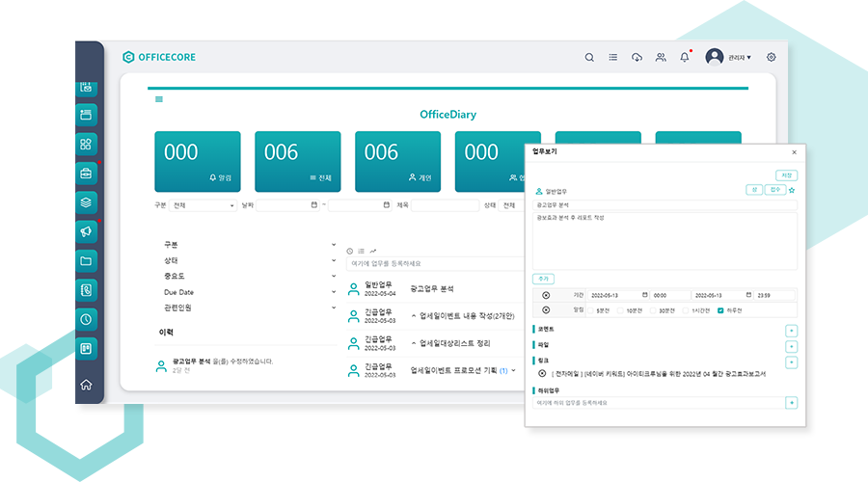Viewport: 868px width, 482px height.
Task: Uncheck the 하루전 reminder checkbox
Action: [720, 310]
